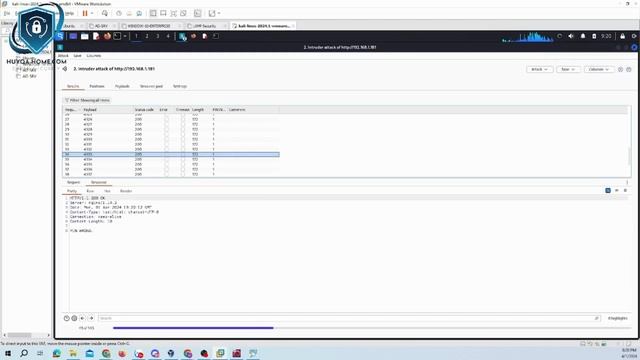
Task: Open the Kali applications menu icon
Action: pyautogui.click(x=60, y=36)
